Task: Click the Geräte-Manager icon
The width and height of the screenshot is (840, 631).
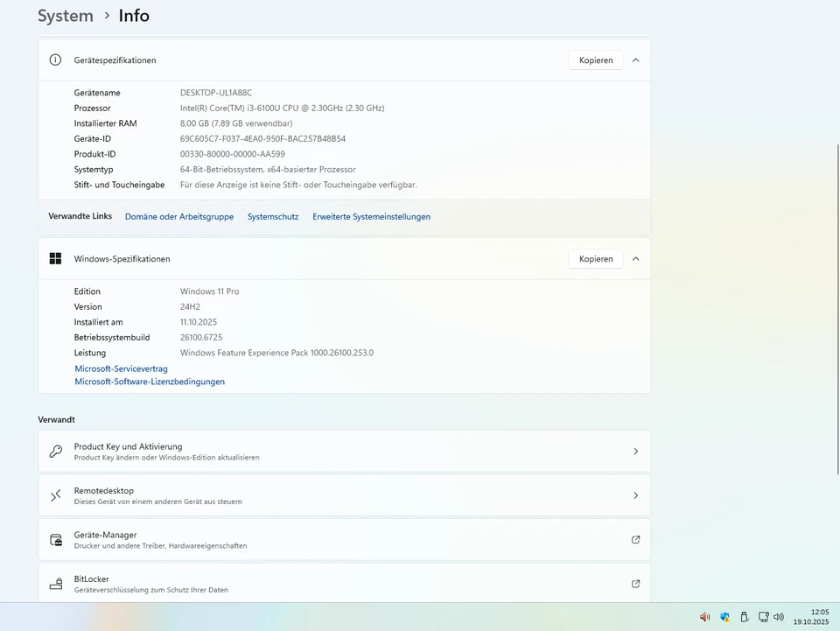Action: (x=56, y=539)
